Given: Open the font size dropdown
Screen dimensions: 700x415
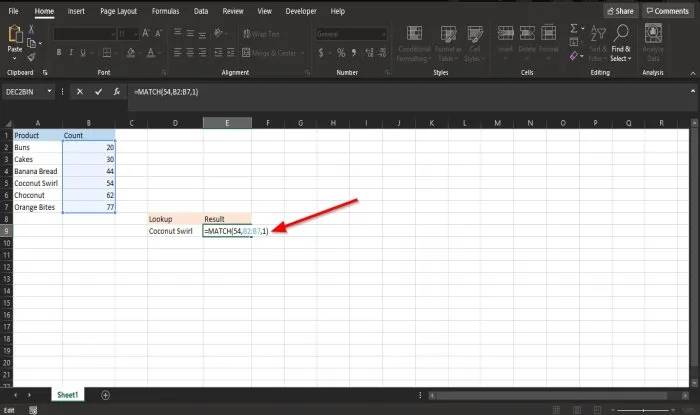Looking at the screenshot, I should [135, 34].
